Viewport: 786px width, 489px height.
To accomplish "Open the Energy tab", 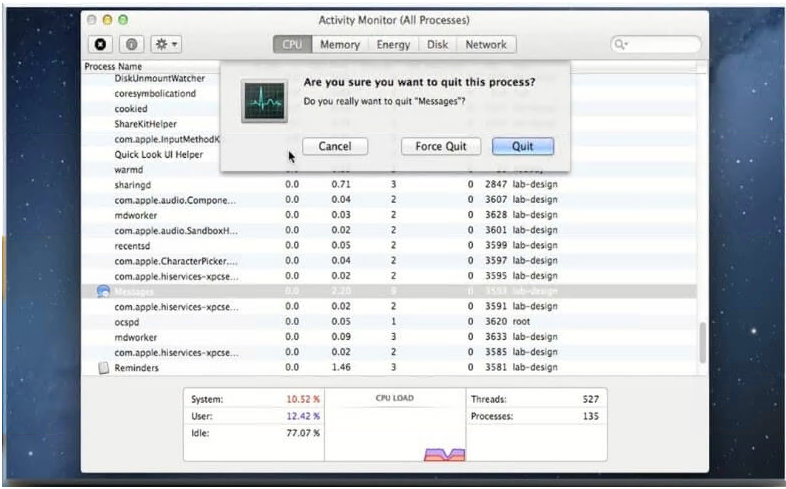I will click(x=393, y=45).
